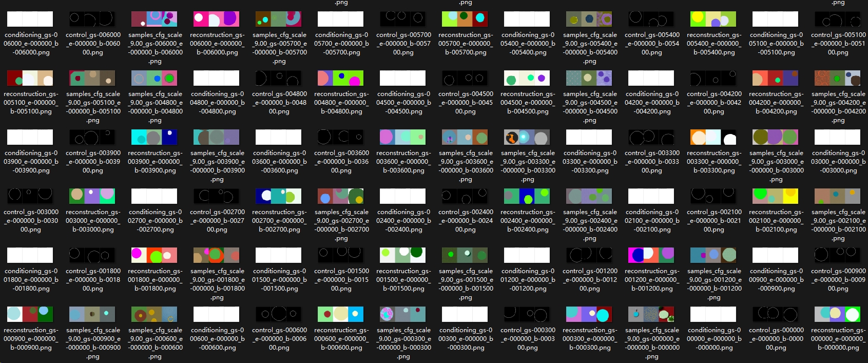Select the samples_cfg_scale_9.00_gs-005700_e-000000_b-005700.png thumbnail

coord(279,19)
